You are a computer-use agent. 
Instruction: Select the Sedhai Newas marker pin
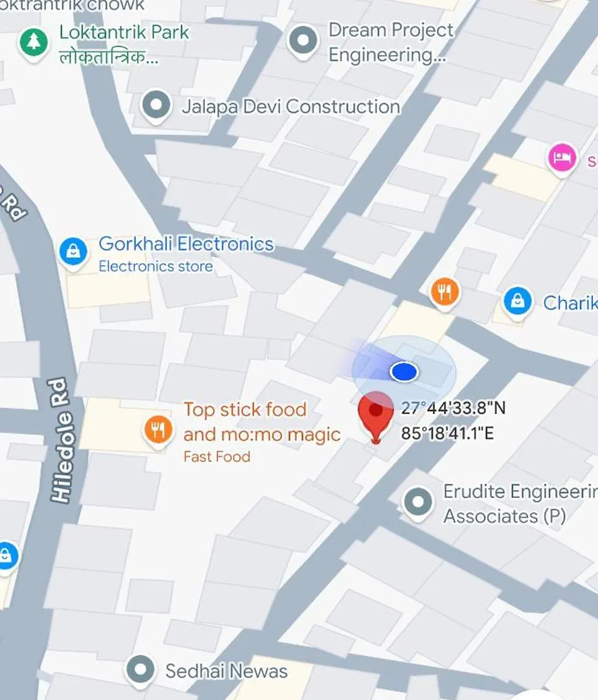coord(141,671)
